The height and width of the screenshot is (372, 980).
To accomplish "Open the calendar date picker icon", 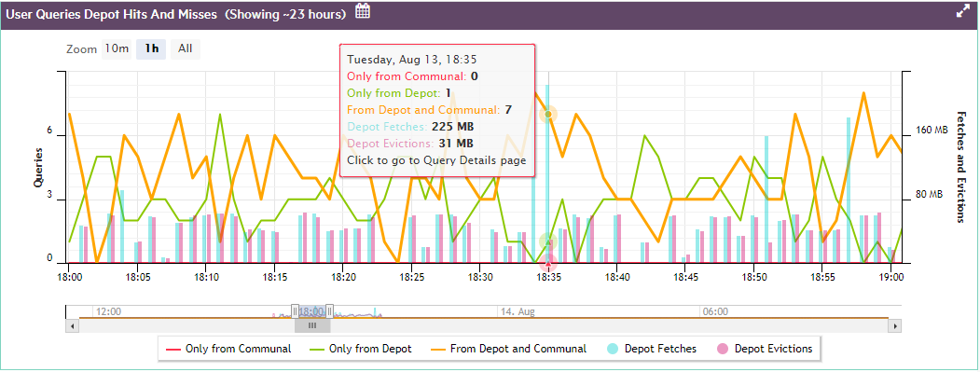I will click(363, 10).
